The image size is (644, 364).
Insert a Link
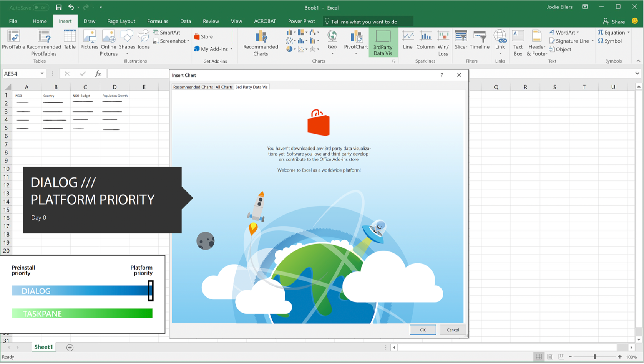[500, 42]
